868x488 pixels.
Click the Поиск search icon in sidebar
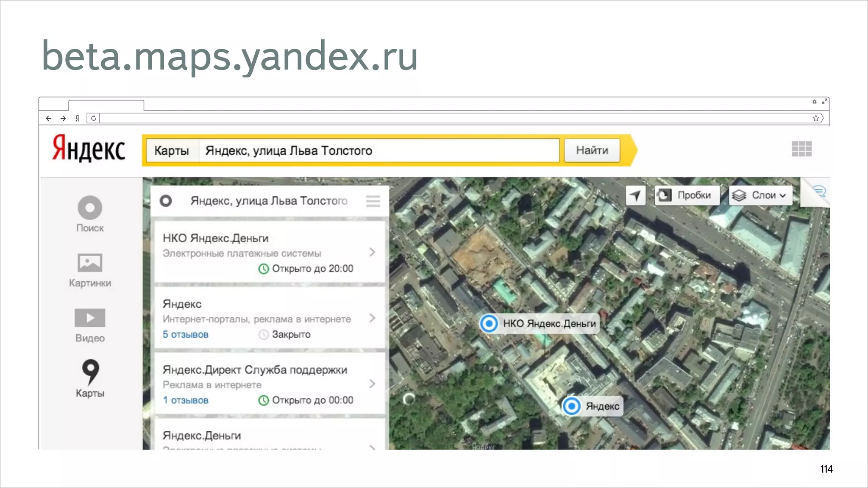pyautogui.click(x=90, y=208)
